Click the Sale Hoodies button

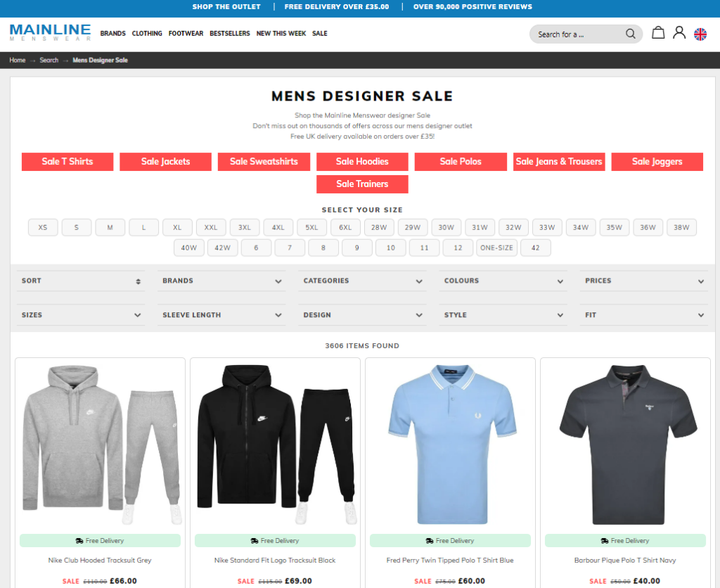(362, 162)
